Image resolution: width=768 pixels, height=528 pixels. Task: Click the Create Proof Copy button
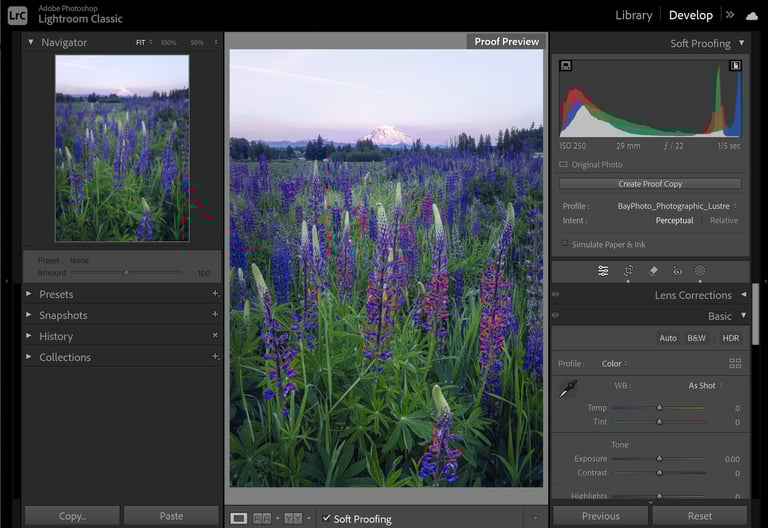click(x=650, y=184)
